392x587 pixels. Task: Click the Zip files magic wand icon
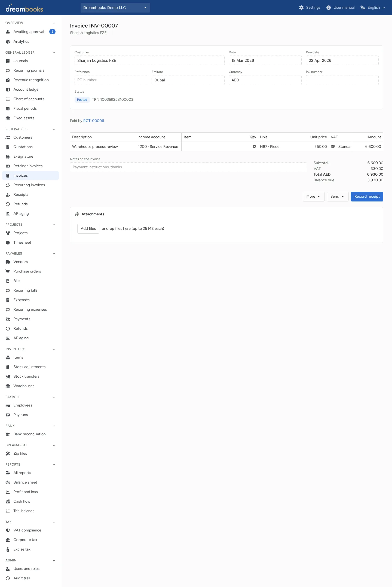(8, 454)
